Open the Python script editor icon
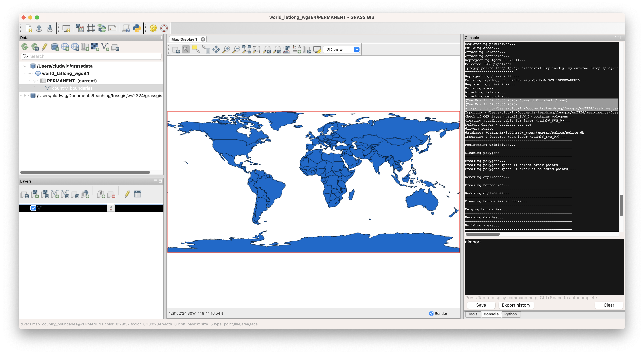 pyautogui.click(x=137, y=28)
